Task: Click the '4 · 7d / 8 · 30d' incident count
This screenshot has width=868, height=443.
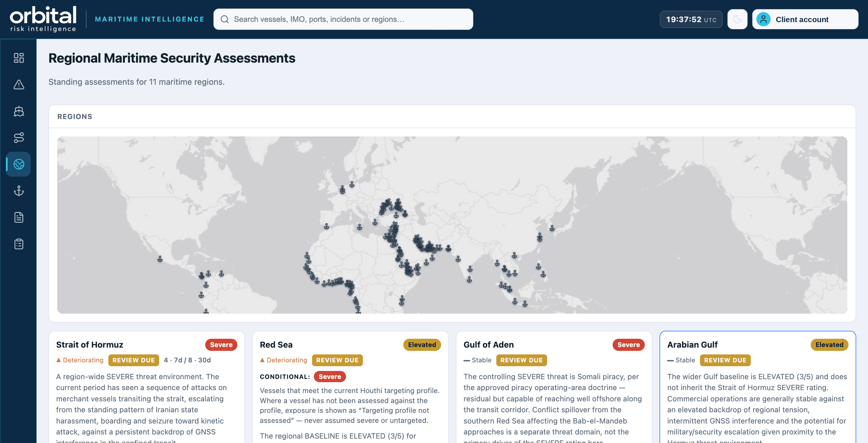Action: [x=187, y=360]
